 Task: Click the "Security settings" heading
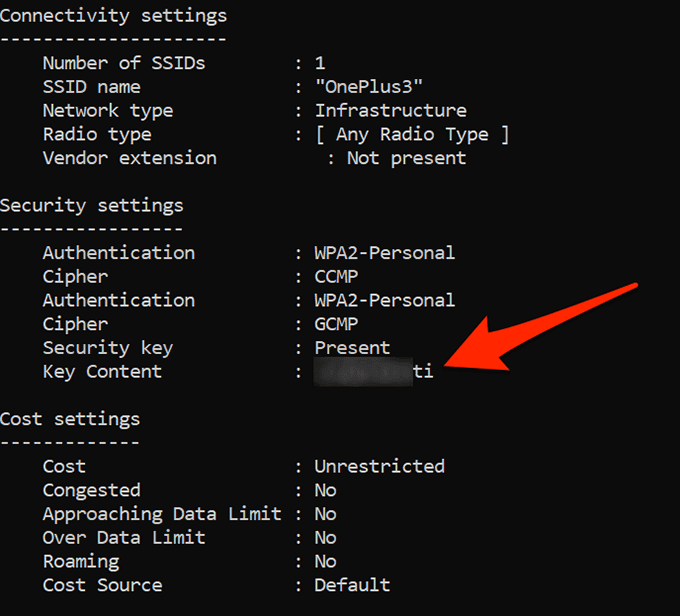coord(92,205)
